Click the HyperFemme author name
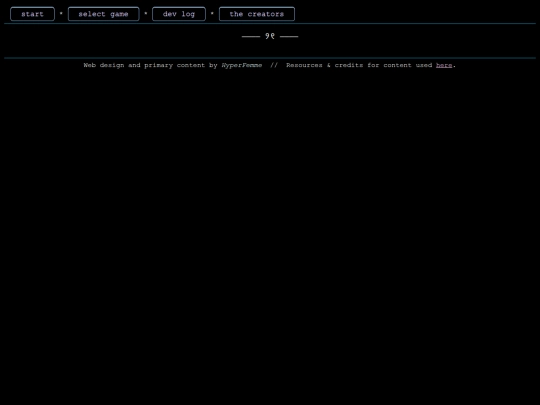Screen dimensions: 540x405 pos(242,65)
